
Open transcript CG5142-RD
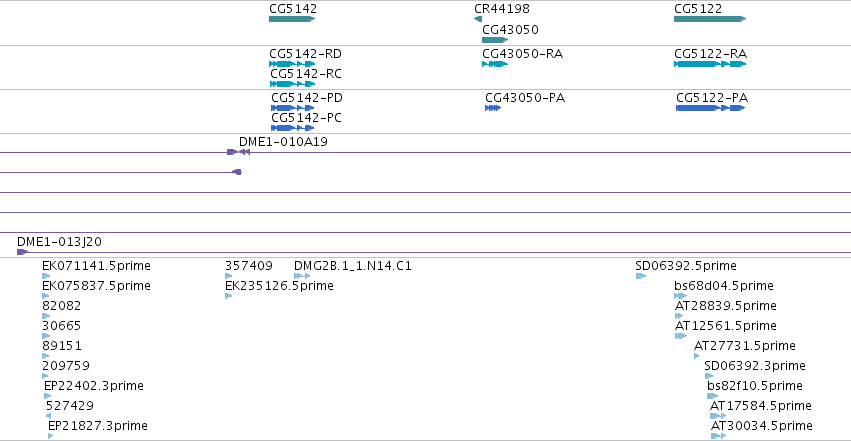pos(306,54)
